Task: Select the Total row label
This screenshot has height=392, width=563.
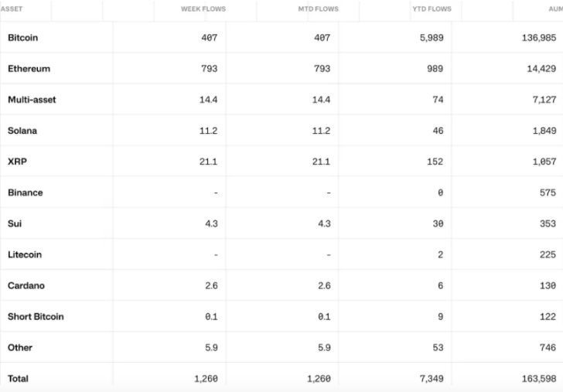Action: pos(18,378)
